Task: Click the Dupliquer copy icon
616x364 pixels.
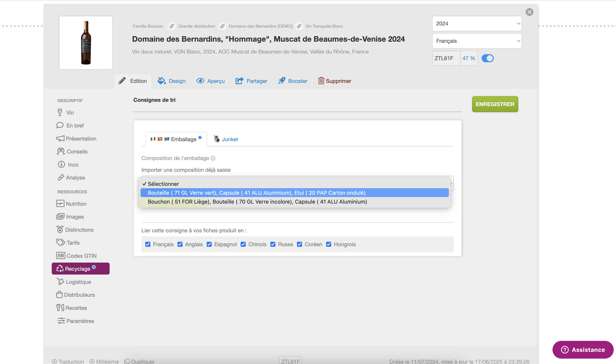Action: tap(127, 361)
